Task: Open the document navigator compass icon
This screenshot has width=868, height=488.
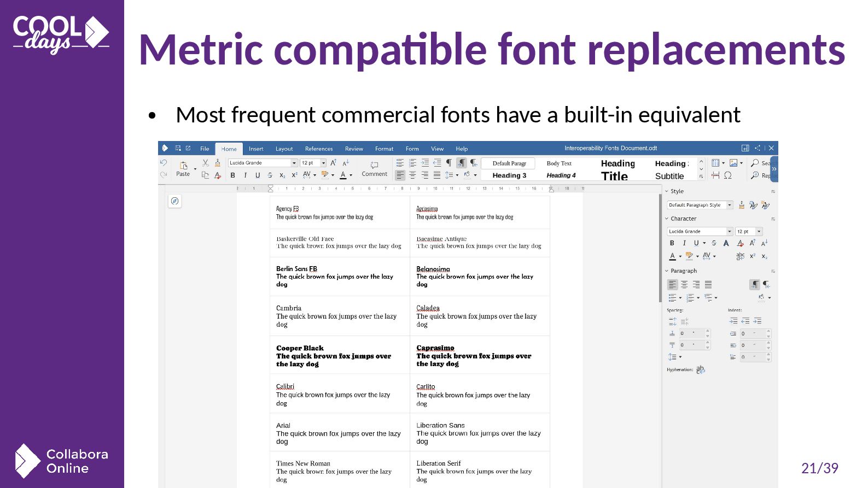Action: [174, 201]
